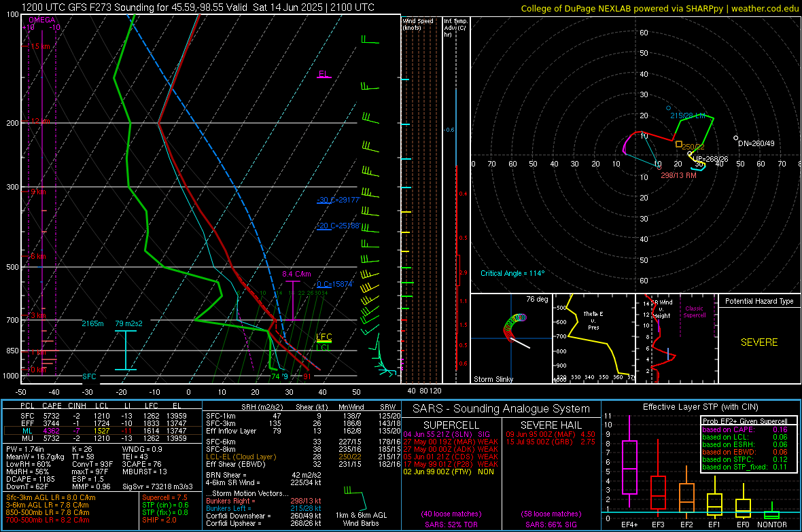Click the '04 Jun 55 21Z (SLN) SIG' analogue
Screen dimensions: 802x532
tap(447, 434)
